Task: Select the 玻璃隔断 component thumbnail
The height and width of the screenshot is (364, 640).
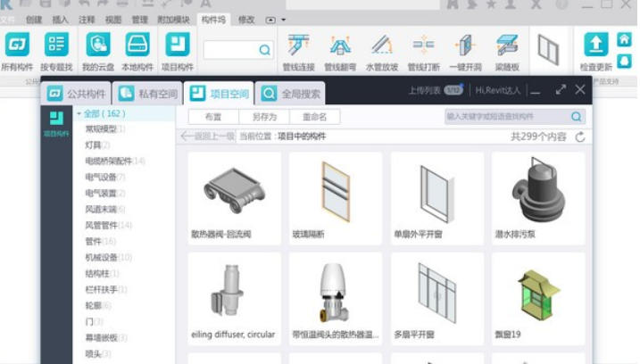Action: [x=336, y=198]
